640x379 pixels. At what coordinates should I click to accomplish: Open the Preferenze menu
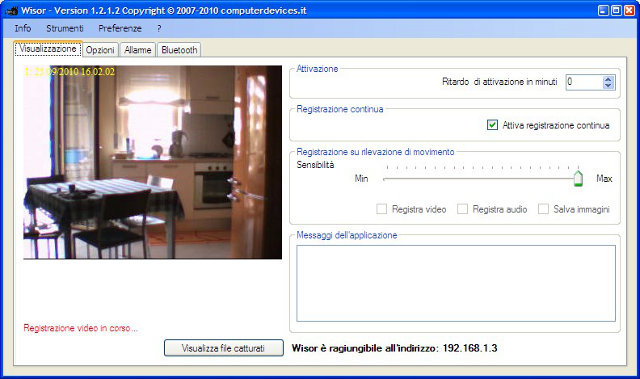[x=120, y=28]
